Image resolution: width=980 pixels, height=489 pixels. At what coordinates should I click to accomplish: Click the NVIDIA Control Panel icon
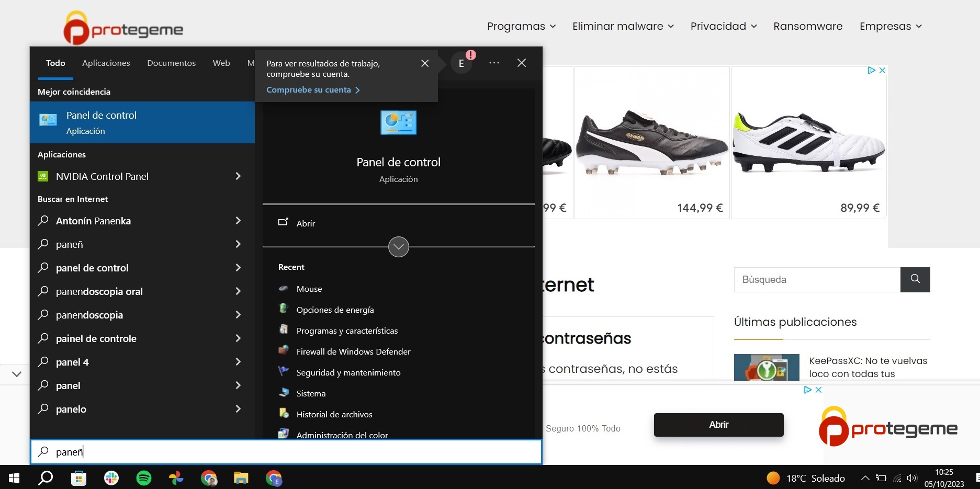[43, 176]
